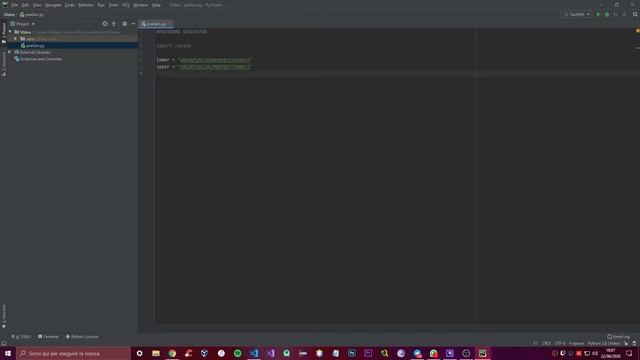Viewport: 640px width, 360px height.
Task: Click the Debug bug icon
Action: pos(607,14)
